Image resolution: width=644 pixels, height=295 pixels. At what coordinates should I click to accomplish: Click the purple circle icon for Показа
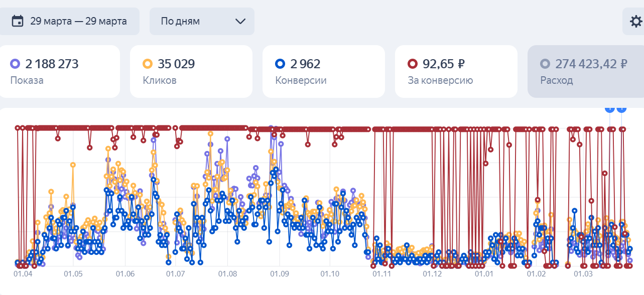15,64
